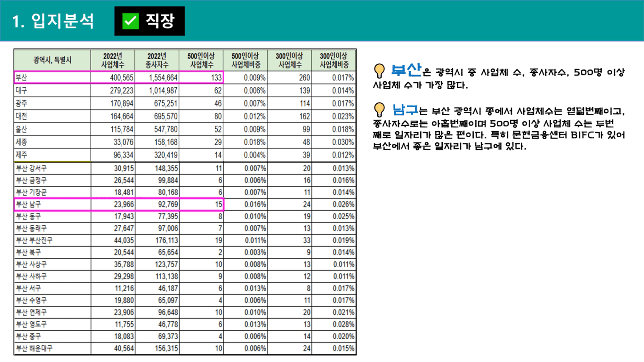Screen dimensions: 644x362
Task: Select the 제주 row label
Action: [22, 155]
